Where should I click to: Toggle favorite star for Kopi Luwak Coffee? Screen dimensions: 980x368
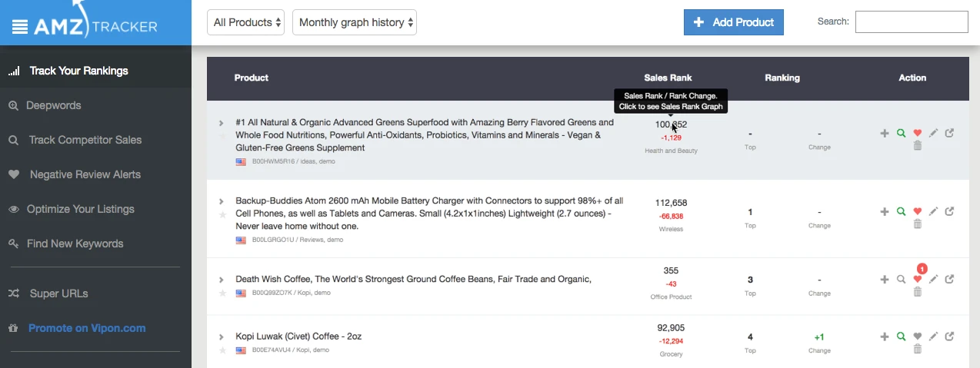point(222,350)
